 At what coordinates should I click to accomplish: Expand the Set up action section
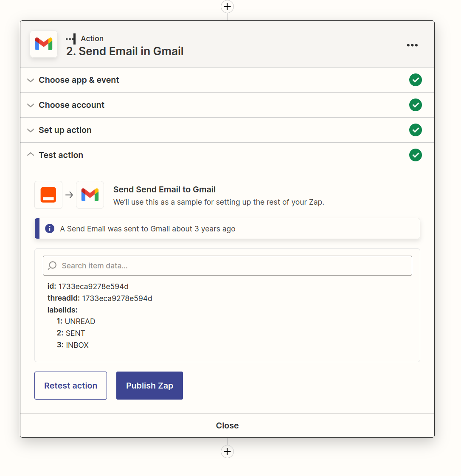click(x=65, y=130)
